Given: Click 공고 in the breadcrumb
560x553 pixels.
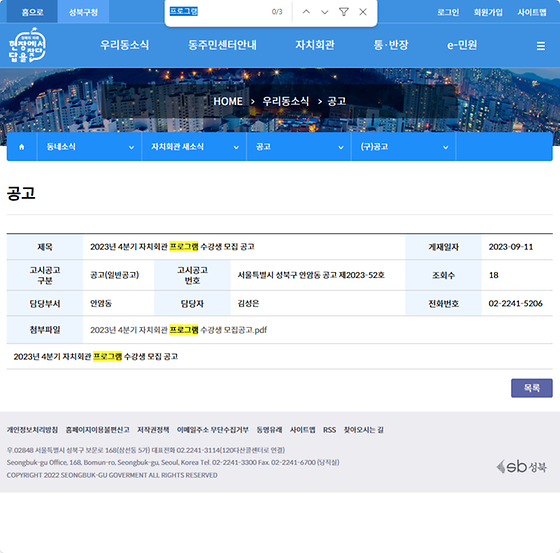Looking at the screenshot, I should pos(337,101).
